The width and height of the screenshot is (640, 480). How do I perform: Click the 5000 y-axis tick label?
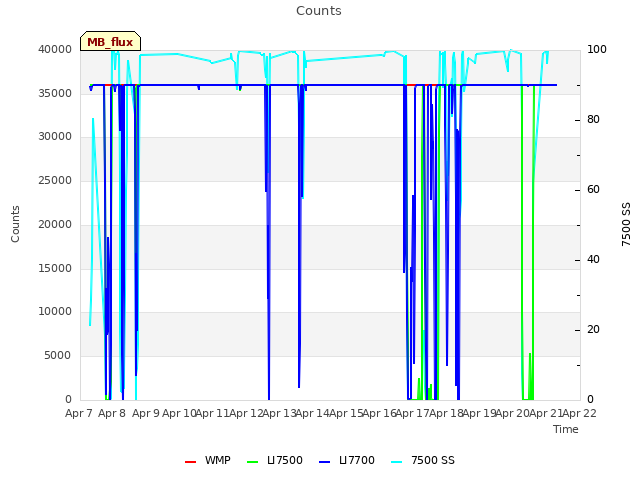point(58,356)
